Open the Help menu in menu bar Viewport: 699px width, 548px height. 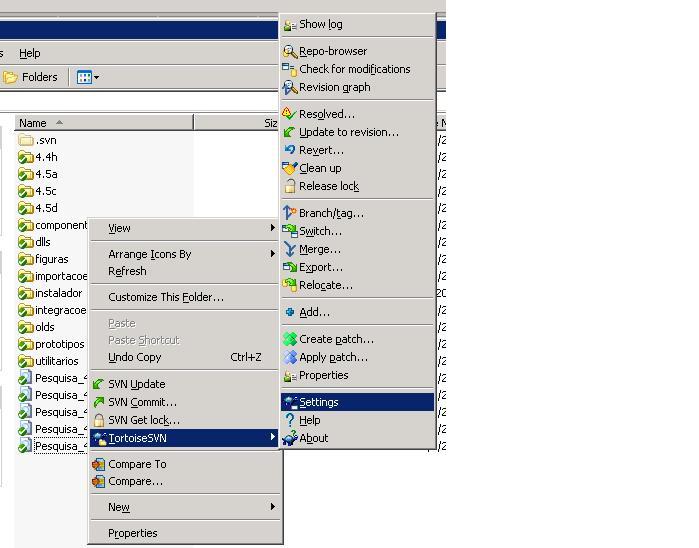click(x=29, y=54)
